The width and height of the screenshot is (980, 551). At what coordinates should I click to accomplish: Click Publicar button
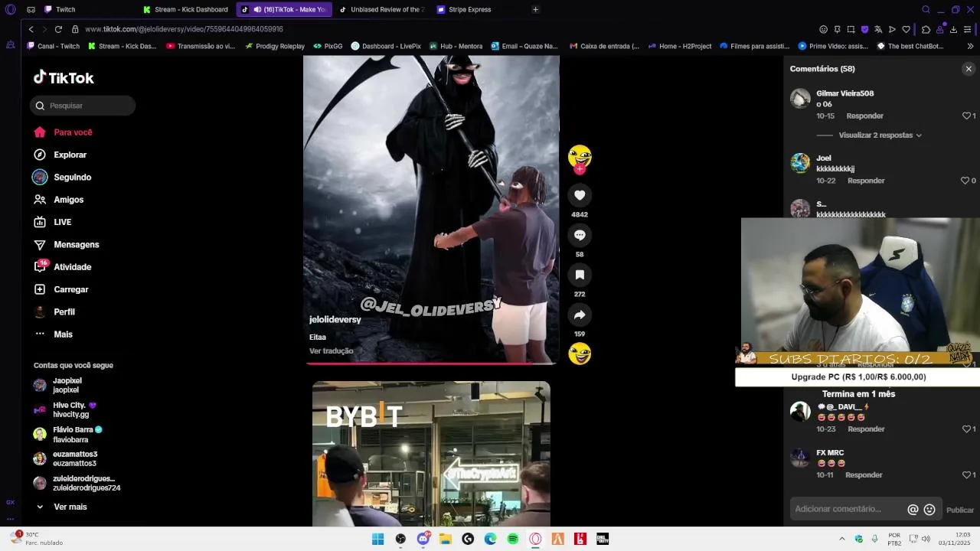(960, 510)
